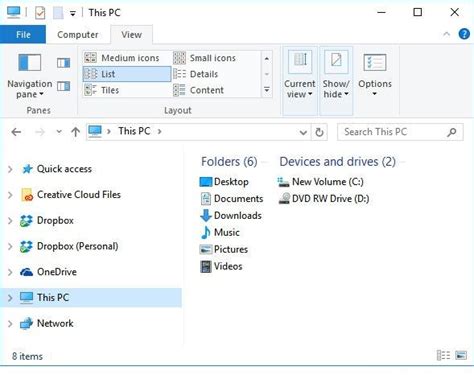Select the Documents folder

(x=232, y=199)
